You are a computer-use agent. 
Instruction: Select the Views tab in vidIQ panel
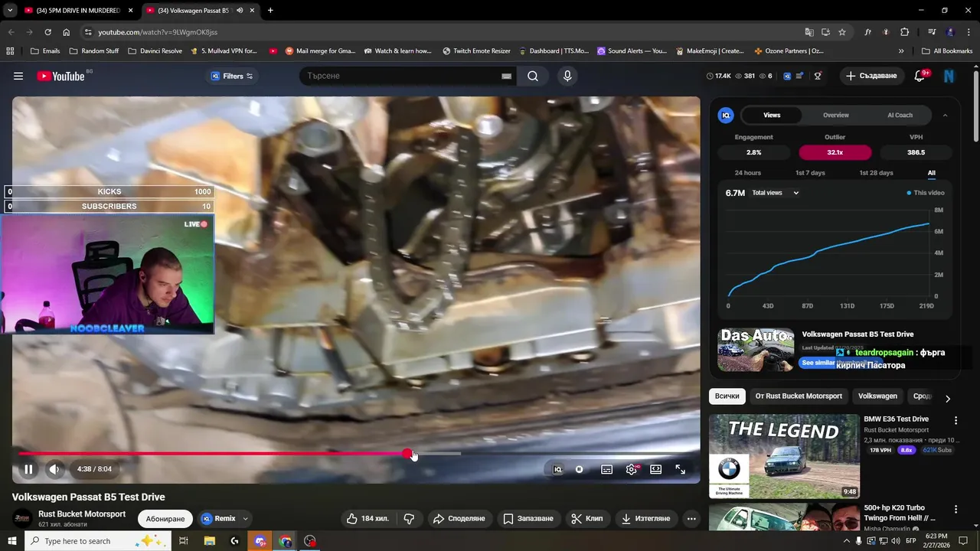pyautogui.click(x=772, y=115)
